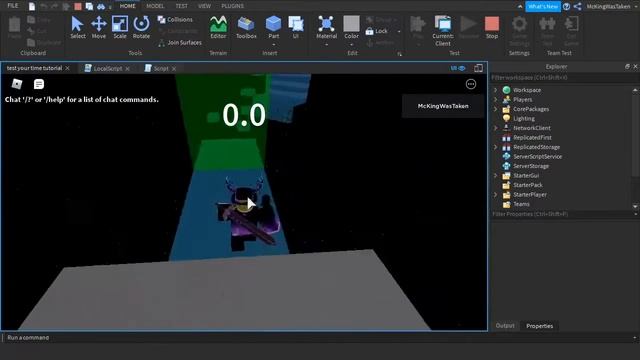
Task: Open the Material picker
Action: [x=327, y=27]
